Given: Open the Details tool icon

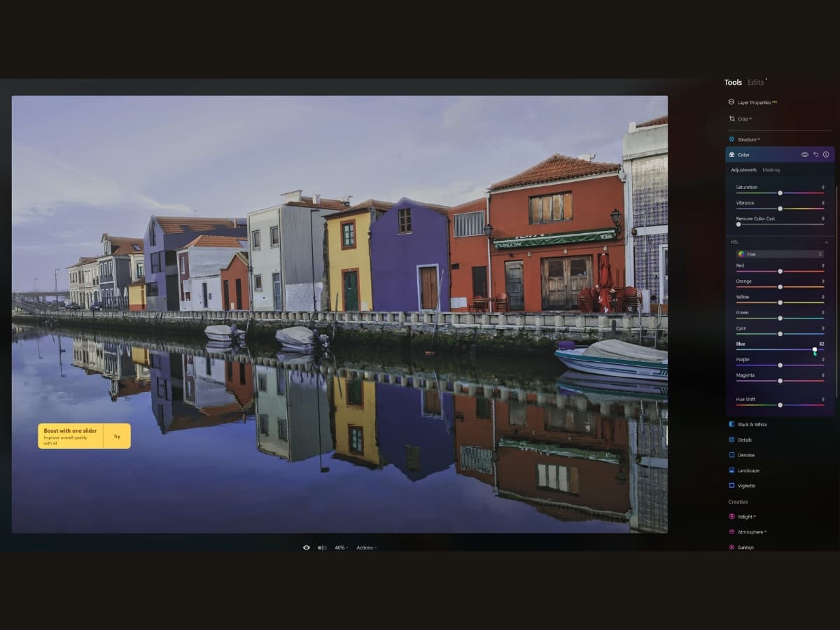Looking at the screenshot, I should point(731,440).
